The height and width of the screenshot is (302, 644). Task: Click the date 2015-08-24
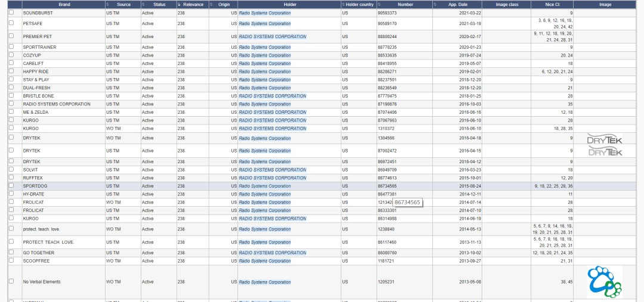tap(470, 186)
